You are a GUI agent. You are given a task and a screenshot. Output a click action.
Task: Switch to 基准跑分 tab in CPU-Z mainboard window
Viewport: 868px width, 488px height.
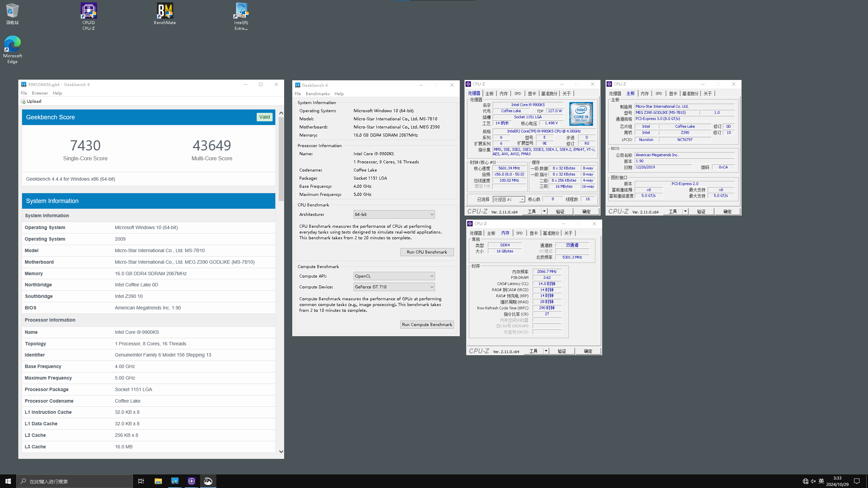[690, 94]
